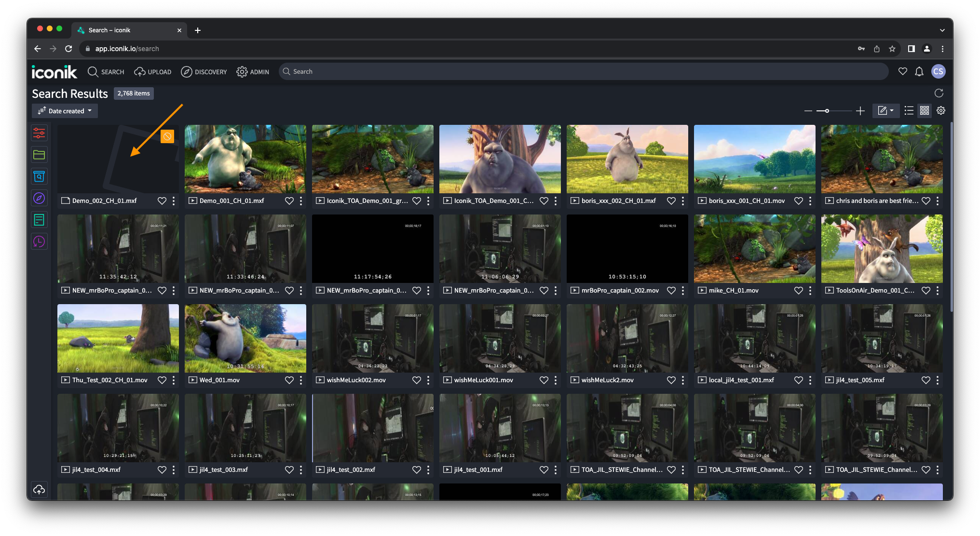Click the 2,768 items badge
The image size is (980, 536).
pyautogui.click(x=134, y=94)
